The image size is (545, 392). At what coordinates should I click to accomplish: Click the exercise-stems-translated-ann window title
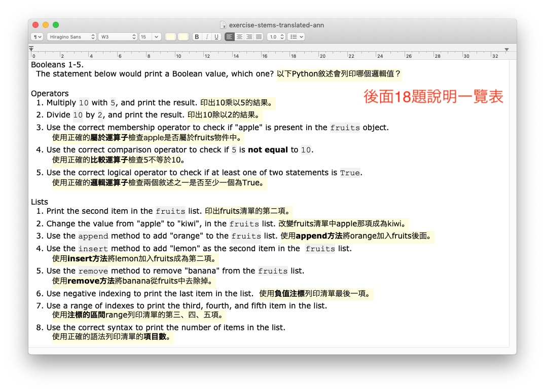tap(276, 25)
